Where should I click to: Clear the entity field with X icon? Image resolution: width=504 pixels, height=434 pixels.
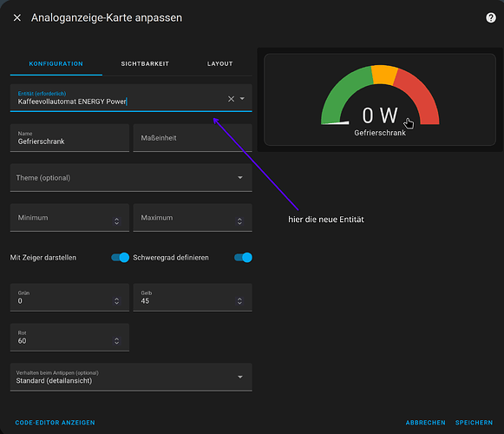coord(231,99)
